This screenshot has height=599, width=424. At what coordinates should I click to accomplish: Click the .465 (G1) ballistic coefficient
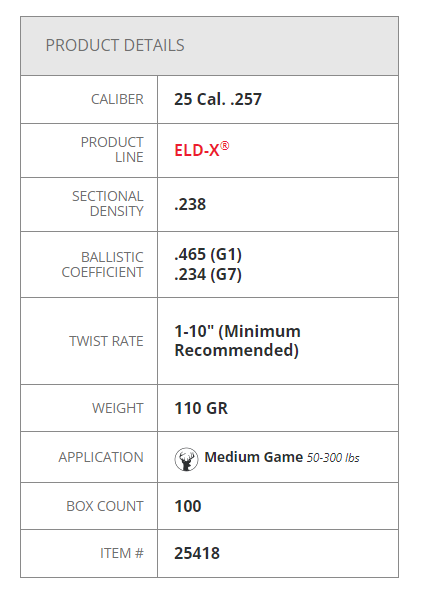coord(208,254)
